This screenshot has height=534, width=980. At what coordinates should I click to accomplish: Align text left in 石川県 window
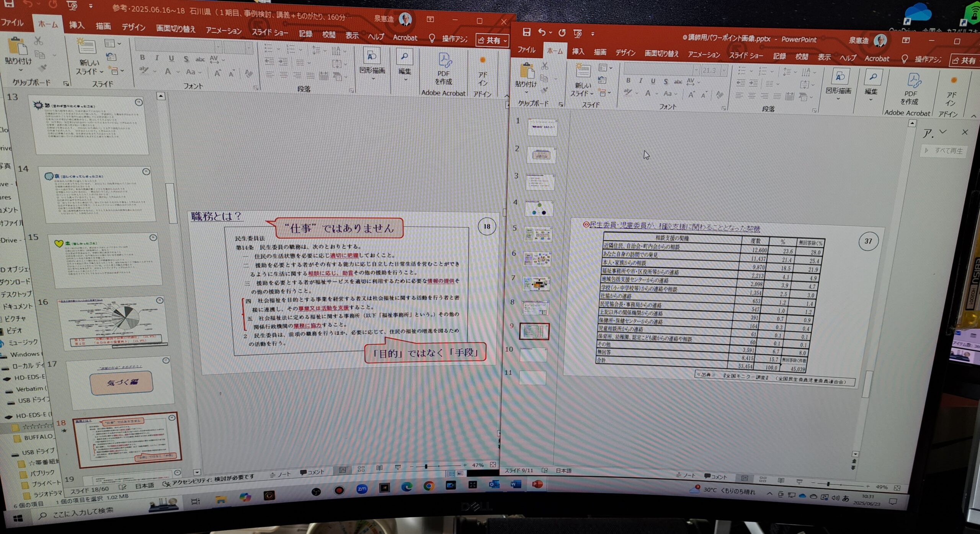pos(270,75)
